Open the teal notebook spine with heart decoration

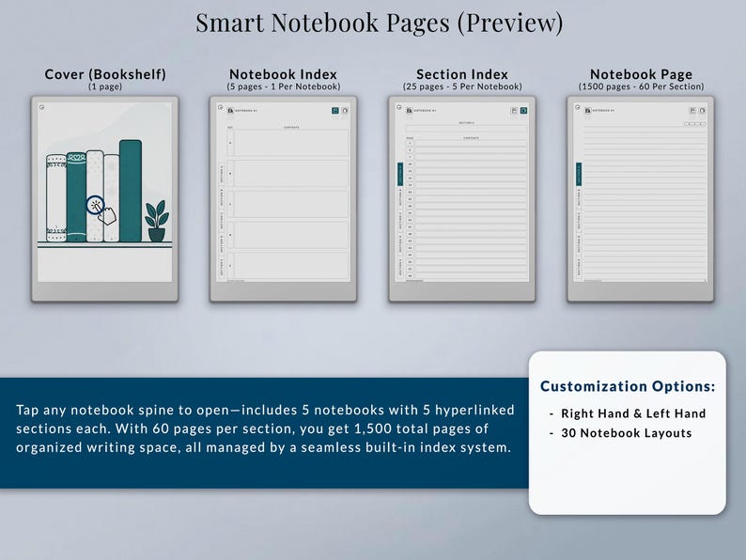tap(76, 197)
